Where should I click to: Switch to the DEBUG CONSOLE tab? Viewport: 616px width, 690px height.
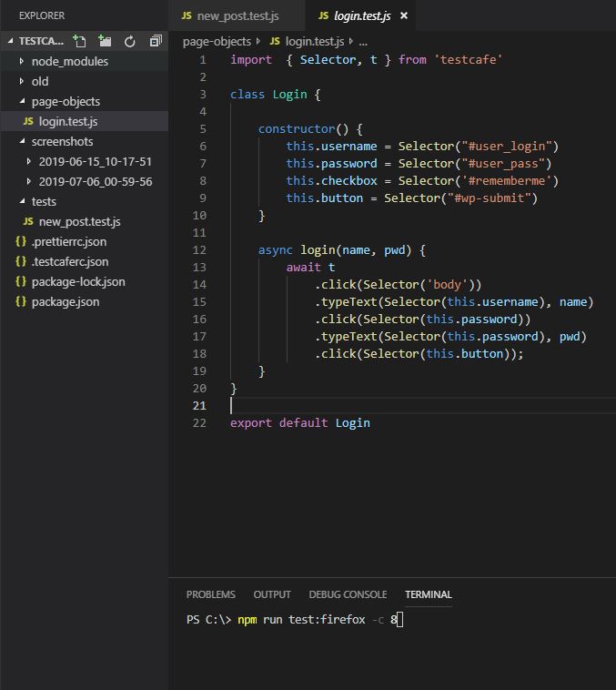pos(348,594)
